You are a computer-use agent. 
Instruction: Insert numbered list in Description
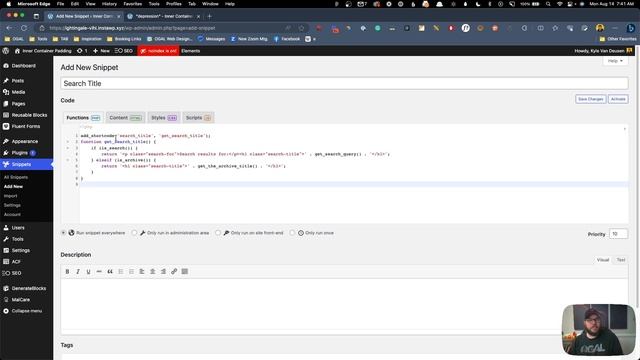tap(131, 271)
